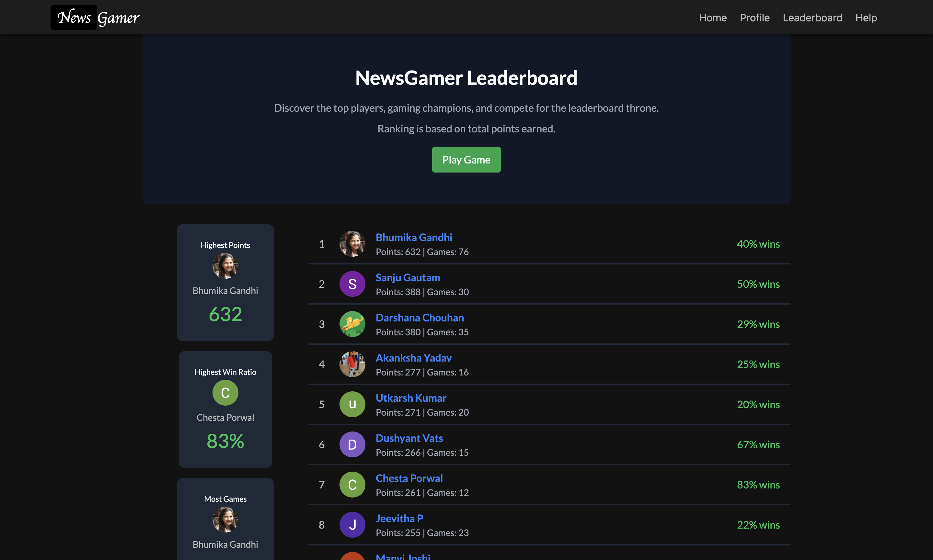This screenshot has height=560, width=933.
Task: Open the Help page
Action: click(x=866, y=18)
